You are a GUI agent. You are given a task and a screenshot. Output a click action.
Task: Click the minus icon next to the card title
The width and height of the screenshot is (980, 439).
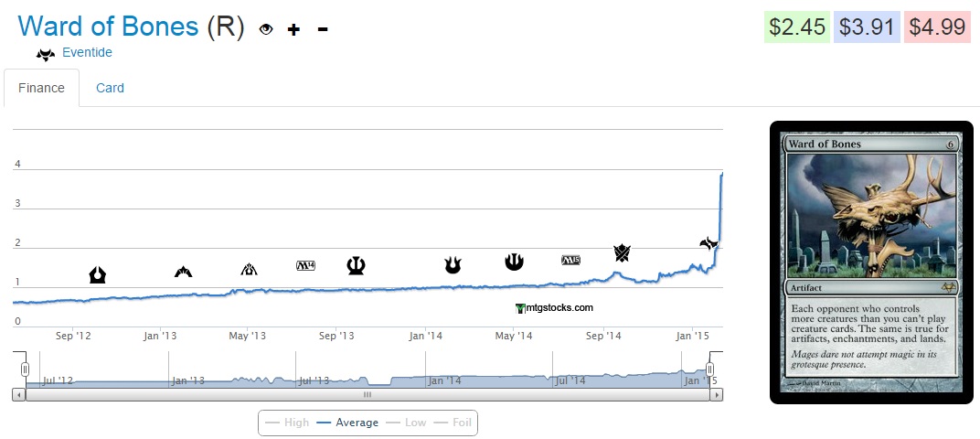(x=323, y=29)
